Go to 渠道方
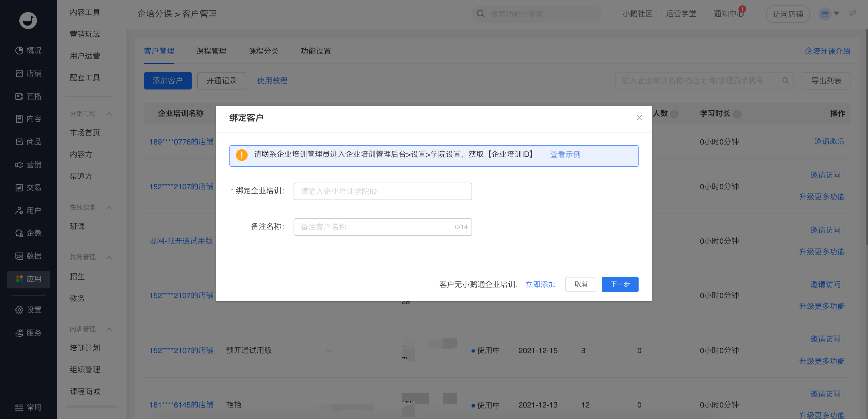This screenshot has width=868, height=419. [x=81, y=176]
